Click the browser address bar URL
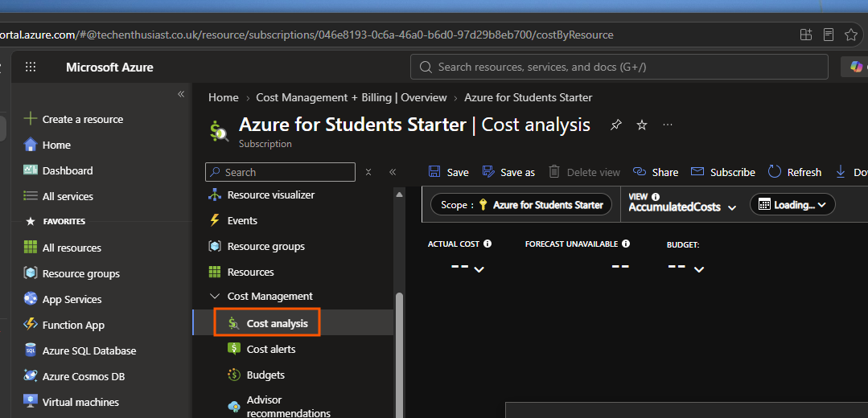This screenshot has width=868, height=418. coord(306,35)
